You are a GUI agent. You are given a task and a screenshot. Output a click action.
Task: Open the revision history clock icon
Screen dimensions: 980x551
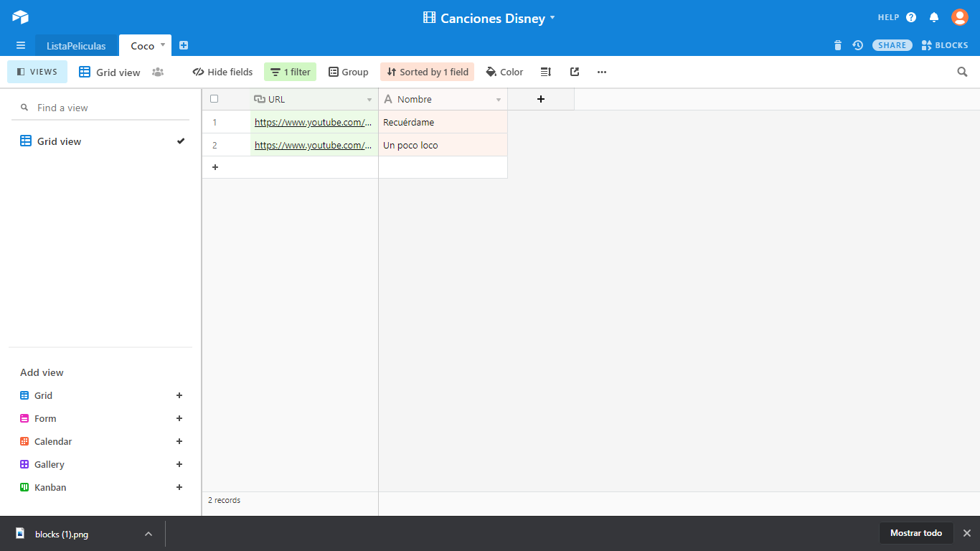tap(857, 45)
